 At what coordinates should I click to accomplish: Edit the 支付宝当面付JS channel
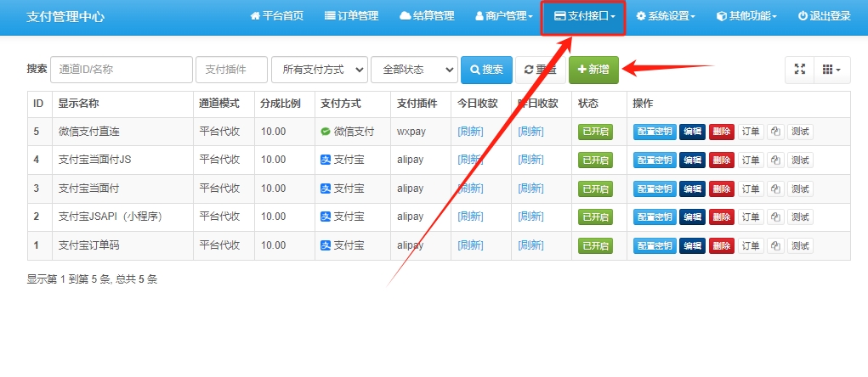click(693, 160)
